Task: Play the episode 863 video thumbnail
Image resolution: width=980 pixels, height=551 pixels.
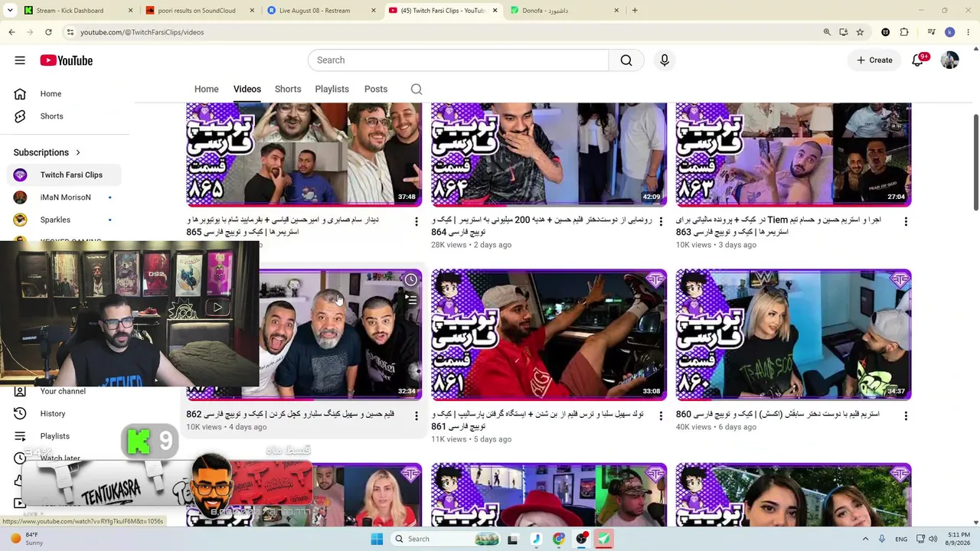Action: click(793, 155)
